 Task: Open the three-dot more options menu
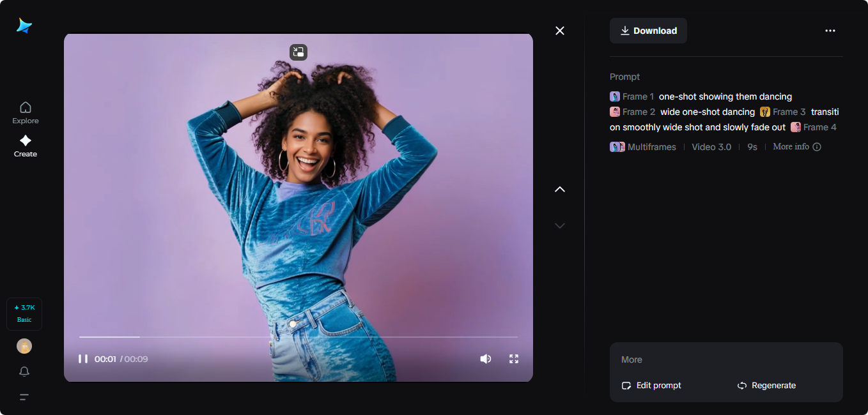point(830,31)
